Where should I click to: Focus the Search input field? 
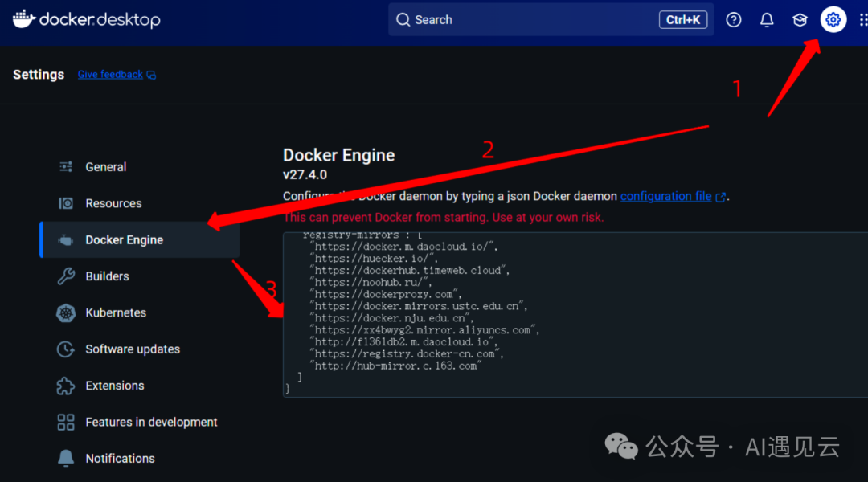tap(551, 20)
